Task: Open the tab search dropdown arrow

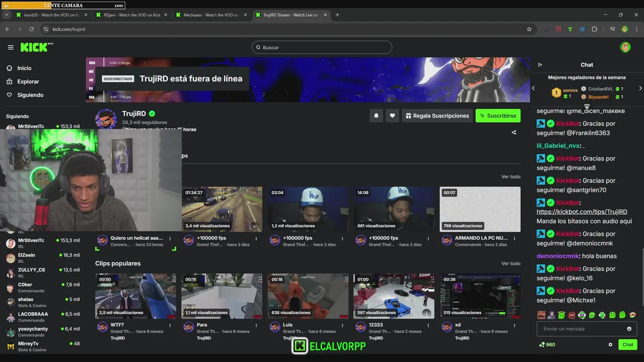Action: (6, 15)
